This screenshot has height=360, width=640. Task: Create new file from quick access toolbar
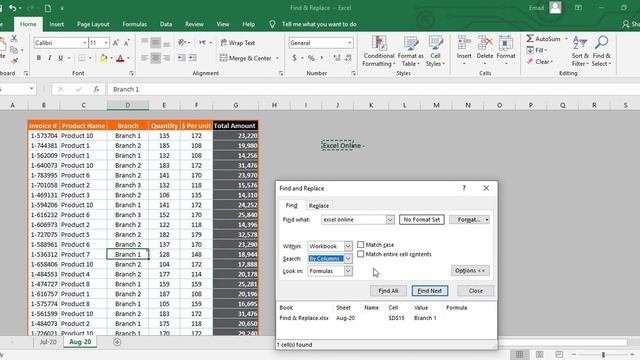[48, 8]
